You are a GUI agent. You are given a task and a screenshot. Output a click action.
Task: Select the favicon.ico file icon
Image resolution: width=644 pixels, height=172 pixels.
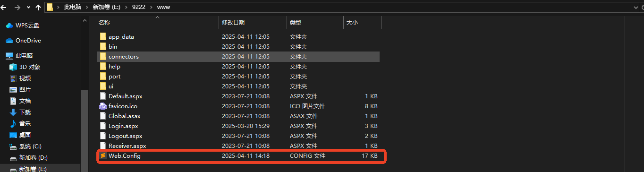click(103, 106)
